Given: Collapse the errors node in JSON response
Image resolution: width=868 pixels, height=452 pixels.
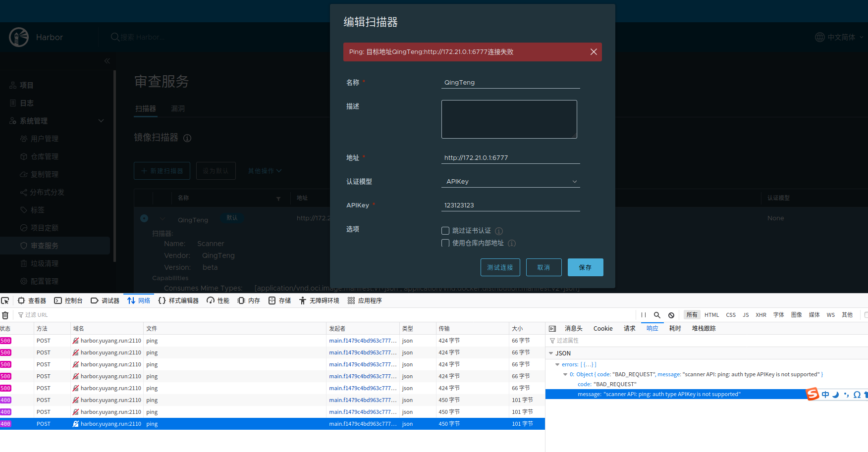Looking at the screenshot, I should (x=557, y=364).
